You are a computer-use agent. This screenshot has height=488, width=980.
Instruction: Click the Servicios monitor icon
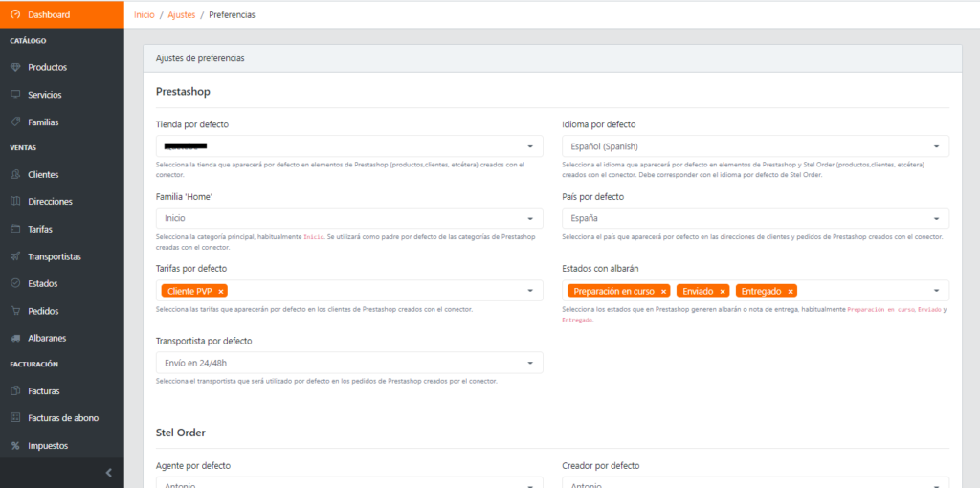15,95
